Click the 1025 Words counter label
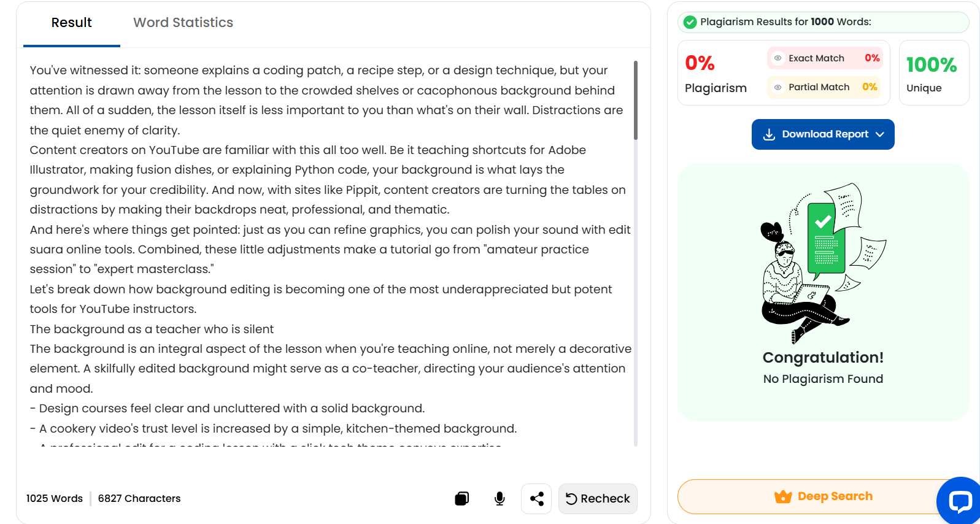Image resolution: width=980 pixels, height=524 pixels. [55, 499]
